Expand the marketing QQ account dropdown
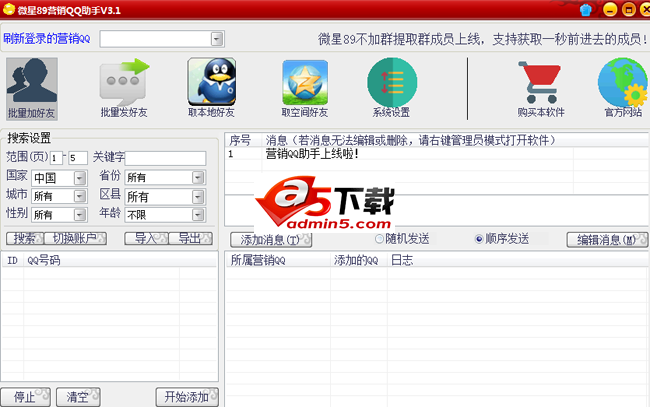Screen dimensions: 650x407 [x=217, y=39]
